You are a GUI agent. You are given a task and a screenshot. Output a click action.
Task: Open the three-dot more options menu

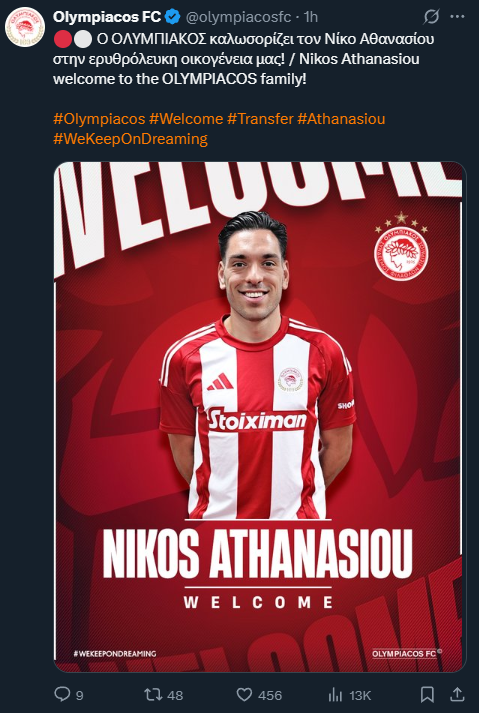tap(457, 17)
